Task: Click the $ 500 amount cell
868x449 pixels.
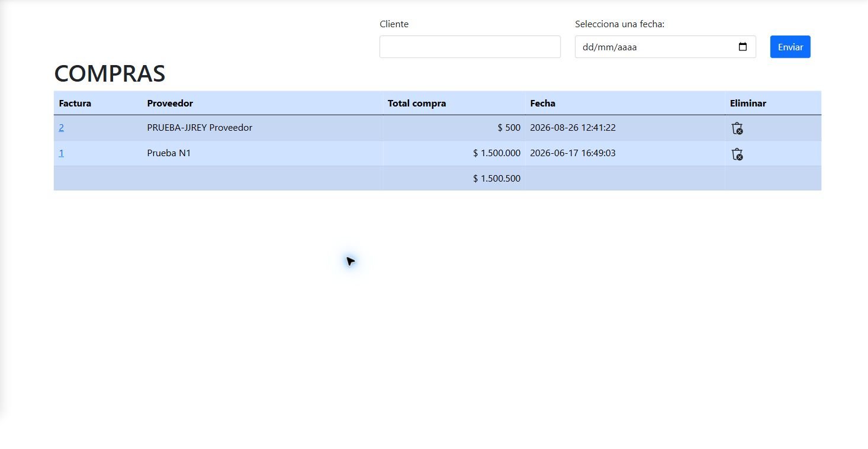Action: (454, 128)
